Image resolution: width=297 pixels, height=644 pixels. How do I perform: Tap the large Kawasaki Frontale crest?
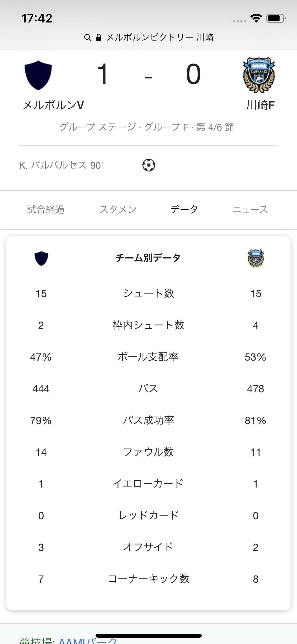pyautogui.click(x=259, y=75)
